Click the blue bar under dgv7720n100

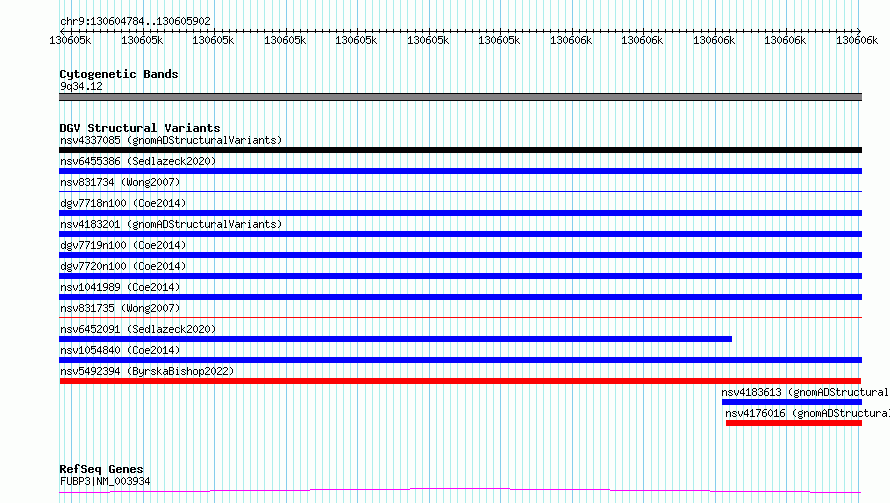(x=460, y=276)
